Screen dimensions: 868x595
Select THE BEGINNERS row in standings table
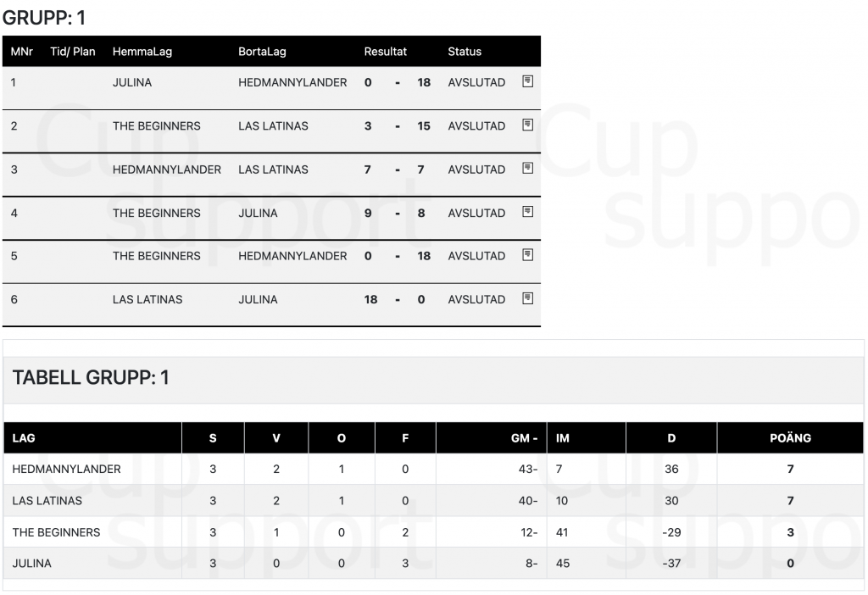[x=433, y=532]
